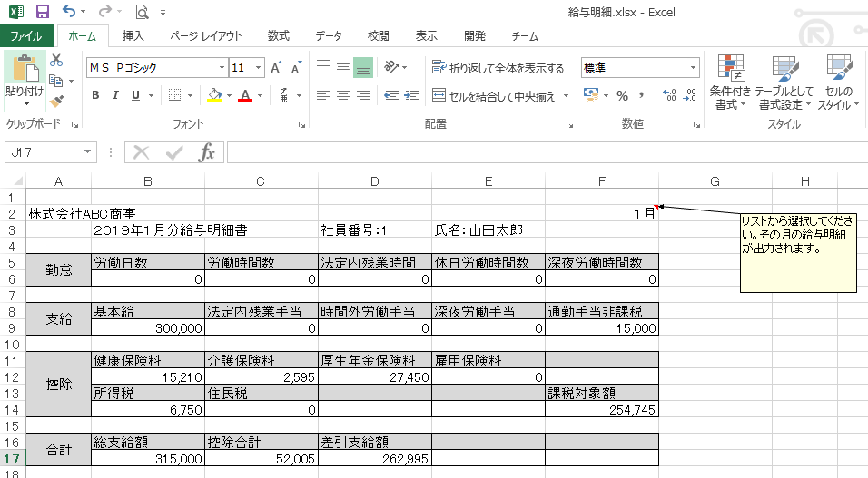Expand the Name Box dropdown arrow

[87, 151]
